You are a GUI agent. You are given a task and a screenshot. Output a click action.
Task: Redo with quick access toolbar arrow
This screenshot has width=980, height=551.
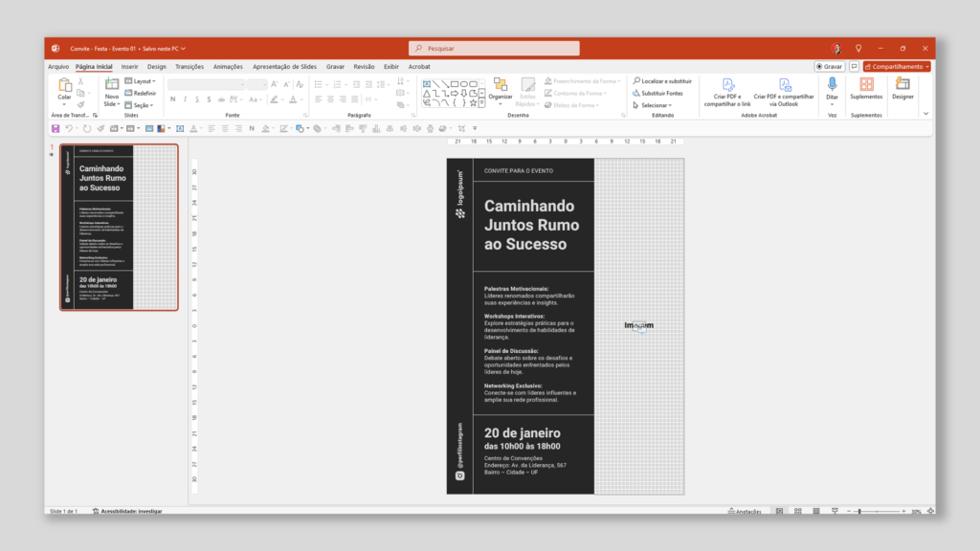(x=86, y=129)
